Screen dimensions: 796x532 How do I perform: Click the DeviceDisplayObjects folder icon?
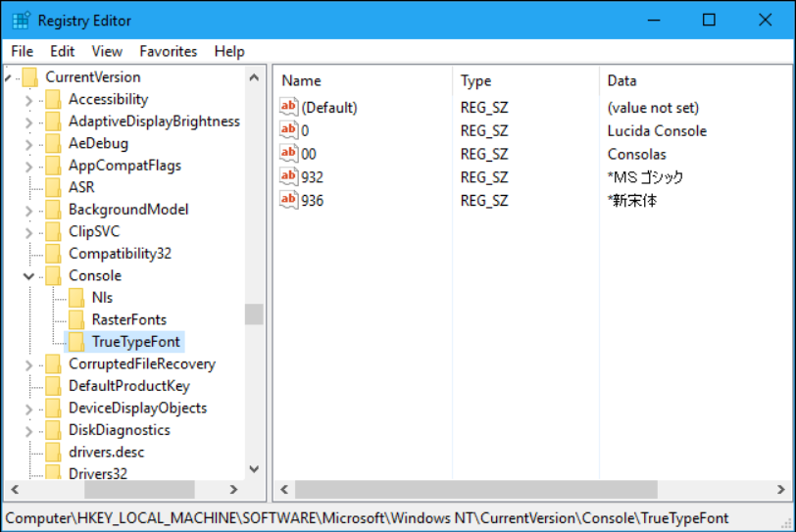(53, 408)
